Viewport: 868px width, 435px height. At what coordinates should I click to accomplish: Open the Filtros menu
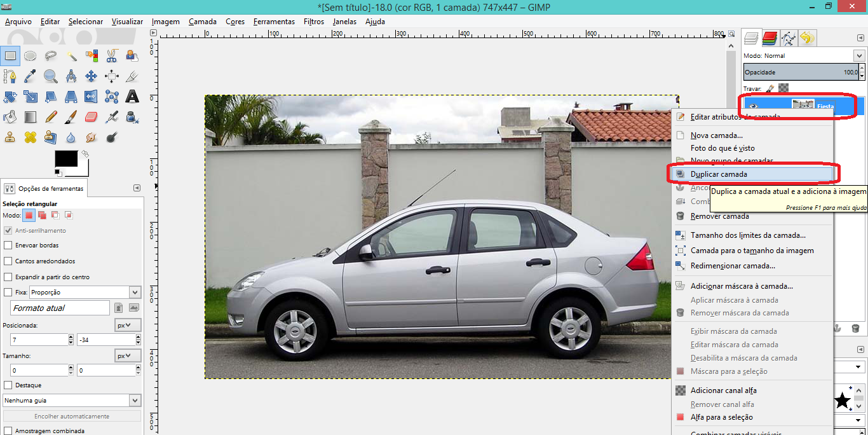pos(314,22)
